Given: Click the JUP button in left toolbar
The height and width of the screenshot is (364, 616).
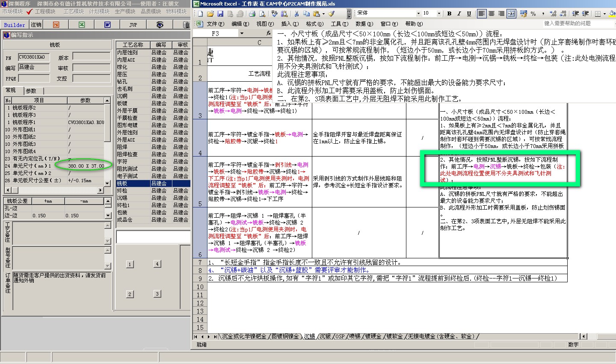Looking at the screenshot, I should coord(133,25).
